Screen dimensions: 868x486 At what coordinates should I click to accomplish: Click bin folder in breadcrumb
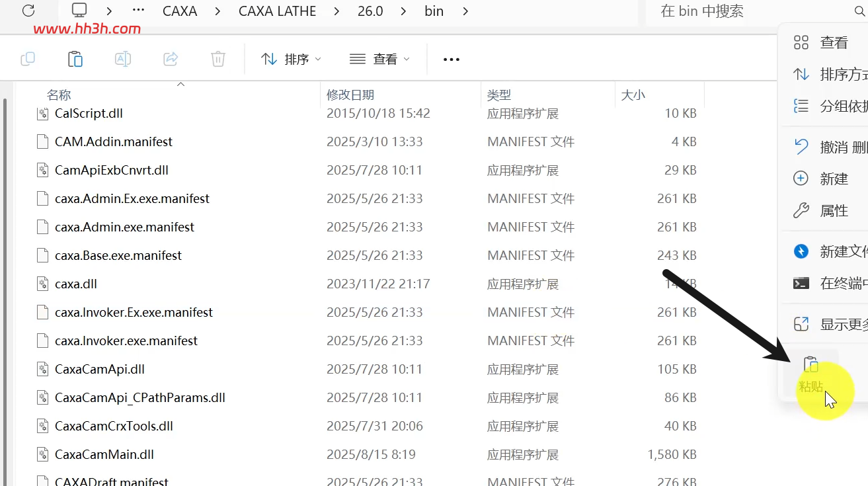click(x=434, y=11)
